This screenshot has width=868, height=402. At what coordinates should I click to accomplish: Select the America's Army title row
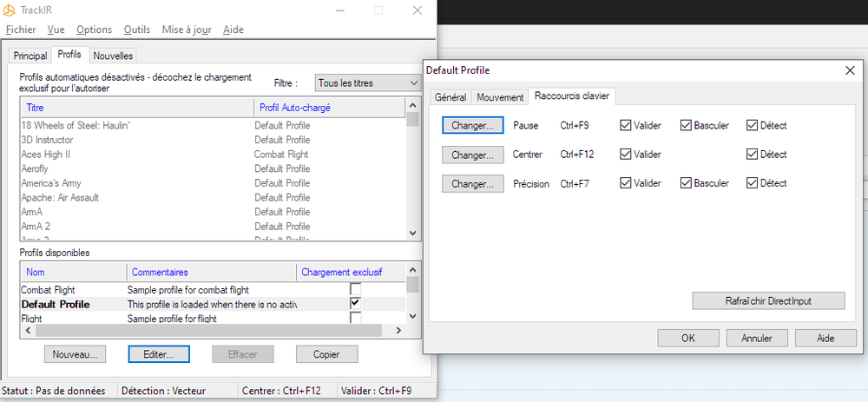point(214,182)
